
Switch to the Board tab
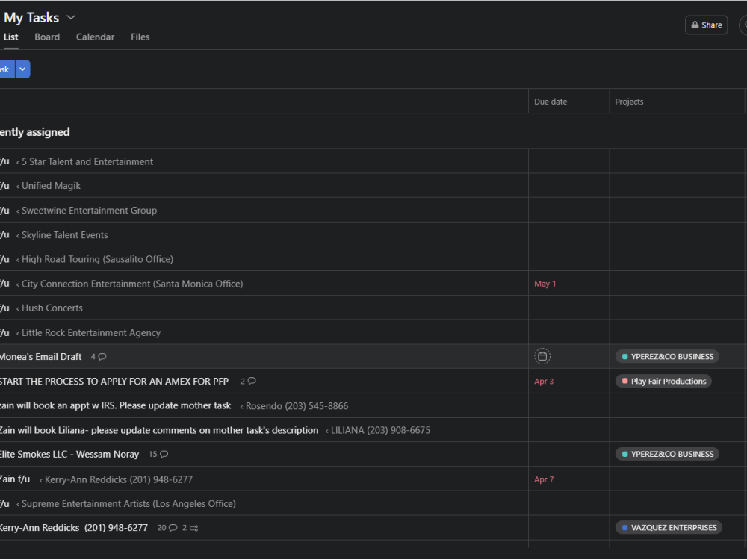(x=47, y=37)
